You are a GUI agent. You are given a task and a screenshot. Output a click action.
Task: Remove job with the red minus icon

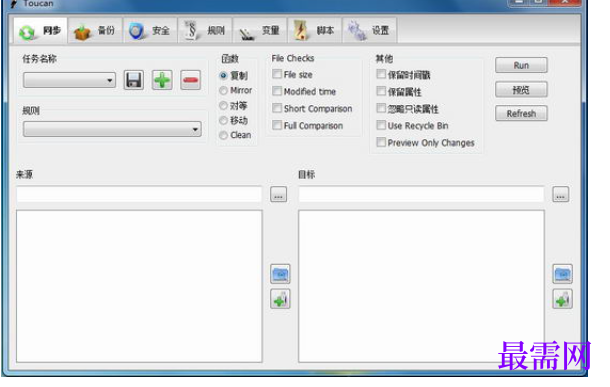coord(190,80)
